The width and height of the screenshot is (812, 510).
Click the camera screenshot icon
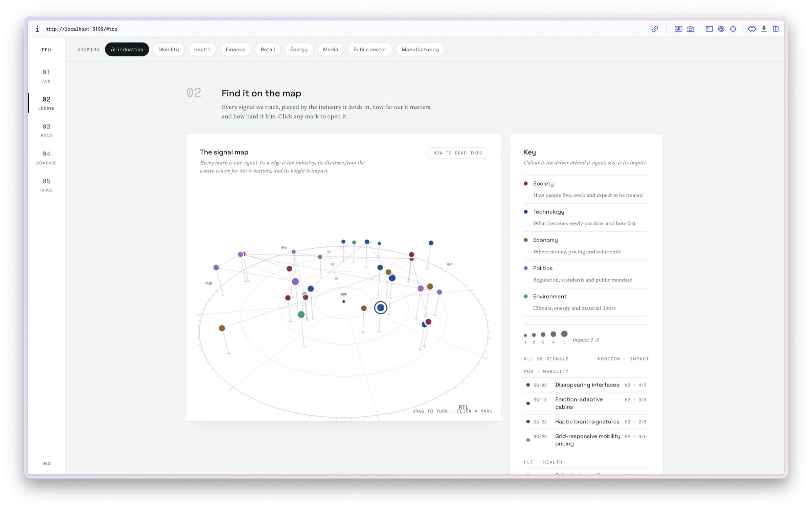[x=690, y=29]
